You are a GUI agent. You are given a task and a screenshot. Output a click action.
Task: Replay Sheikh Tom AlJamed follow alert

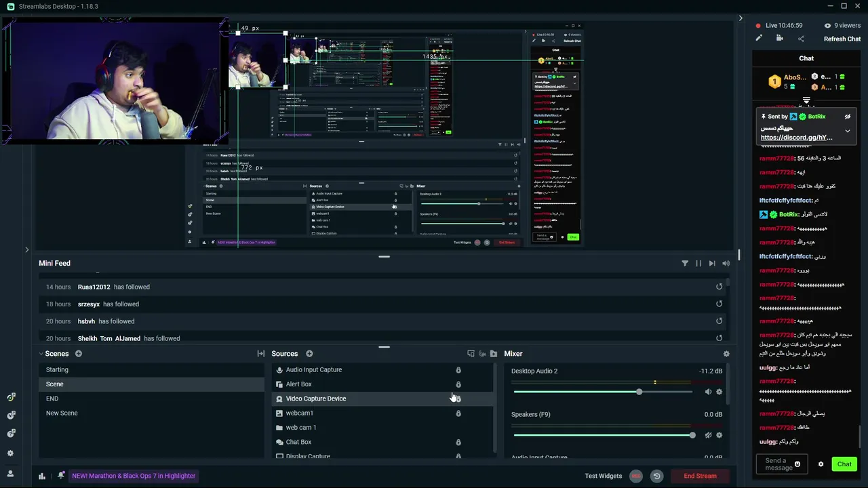pos(719,338)
